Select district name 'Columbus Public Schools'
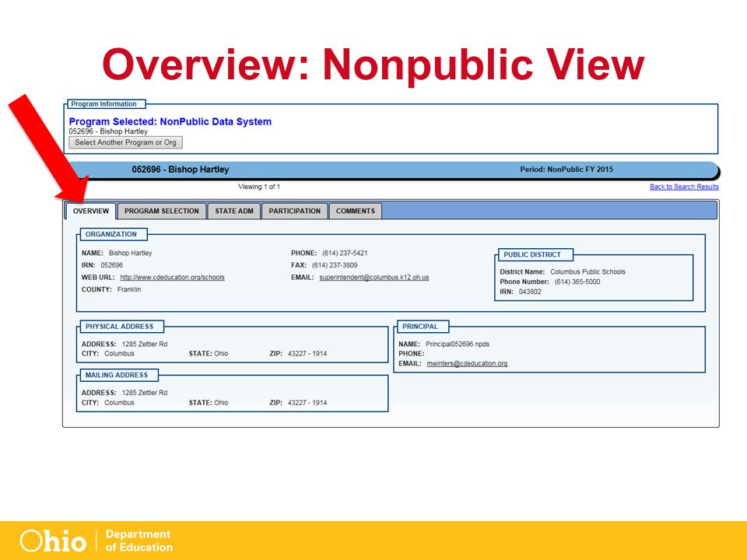747x560 pixels. coord(587,272)
